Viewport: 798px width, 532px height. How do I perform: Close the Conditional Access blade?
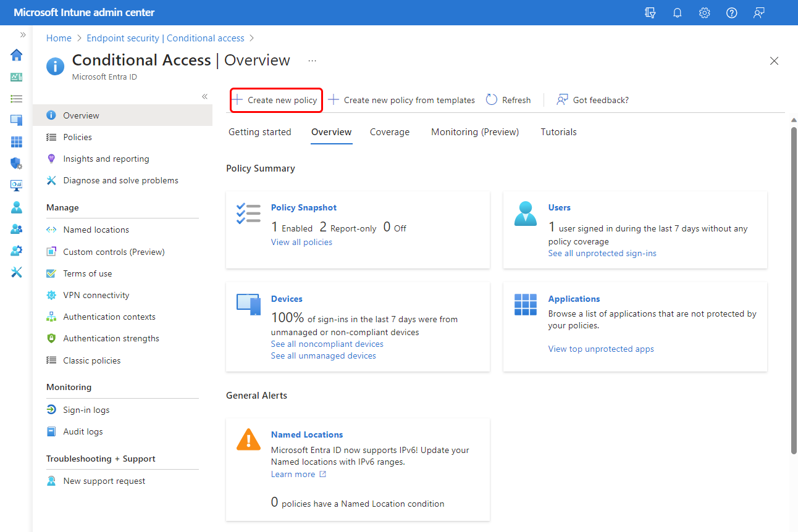[x=774, y=60]
